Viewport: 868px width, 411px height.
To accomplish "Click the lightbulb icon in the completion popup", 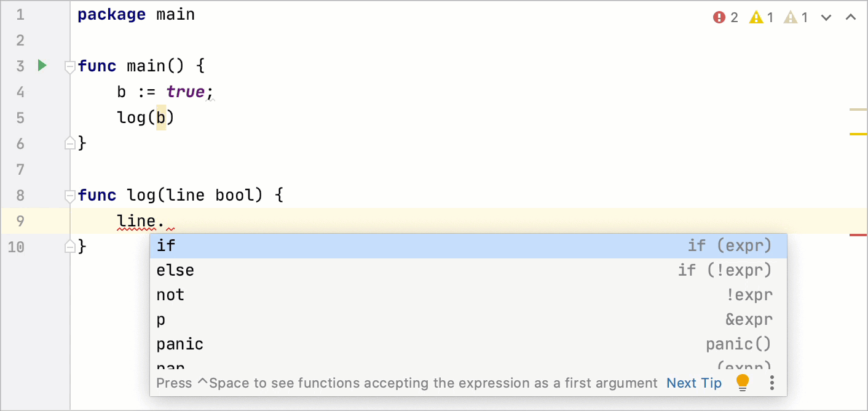I will [742, 382].
